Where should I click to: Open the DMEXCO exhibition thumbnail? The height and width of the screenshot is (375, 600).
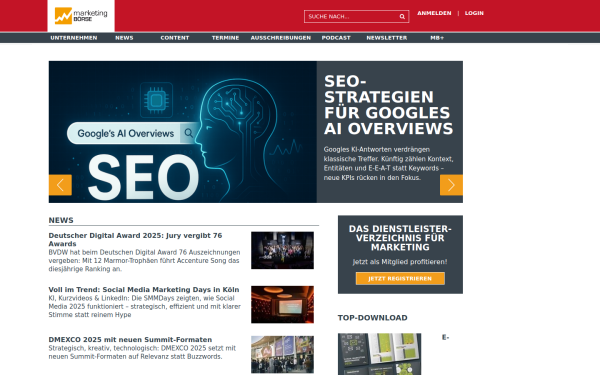coord(282,355)
